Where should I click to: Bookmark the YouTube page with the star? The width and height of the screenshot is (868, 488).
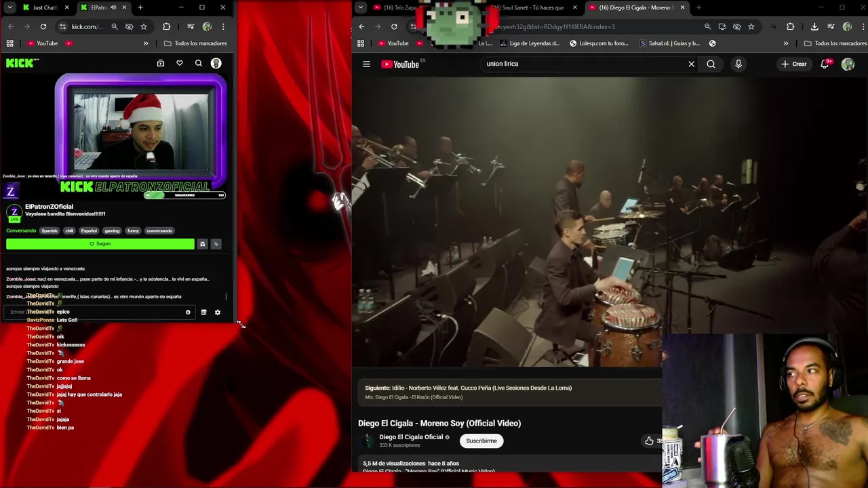click(x=751, y=26)
